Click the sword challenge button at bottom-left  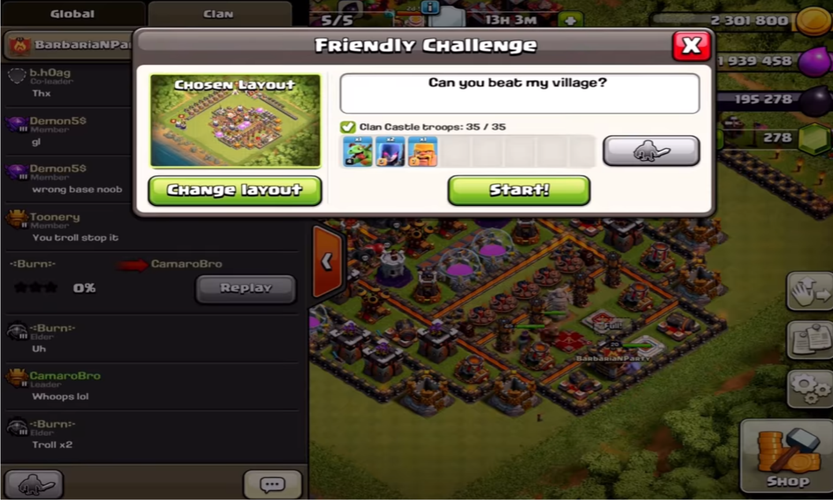click(33, 484)
